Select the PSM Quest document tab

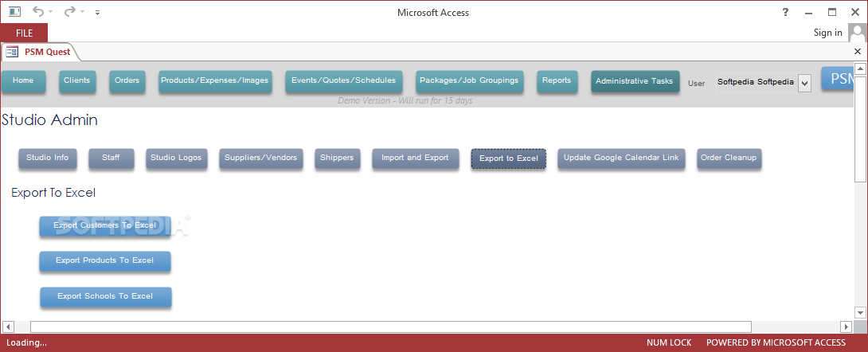point(41,52)
